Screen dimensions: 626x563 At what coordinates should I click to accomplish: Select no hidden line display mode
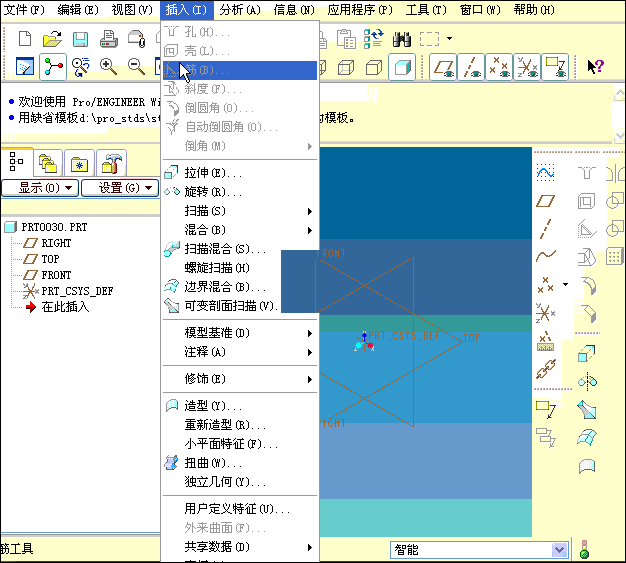(x=374, y=67)
